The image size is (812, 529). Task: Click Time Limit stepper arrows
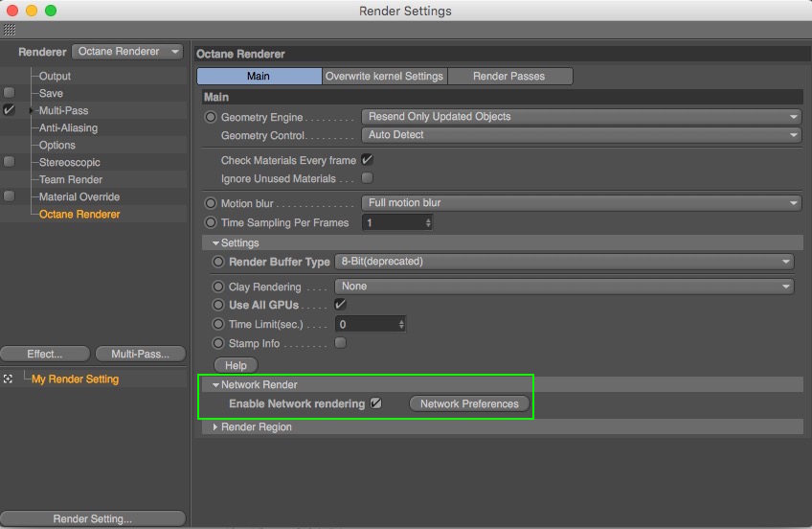[x=401, y=324]
